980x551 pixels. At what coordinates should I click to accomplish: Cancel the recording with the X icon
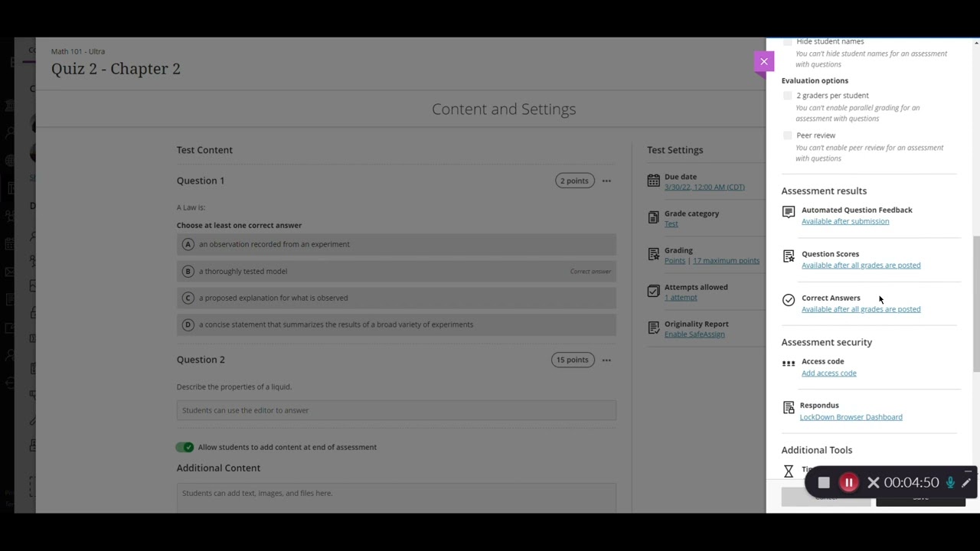coord(874,482)
